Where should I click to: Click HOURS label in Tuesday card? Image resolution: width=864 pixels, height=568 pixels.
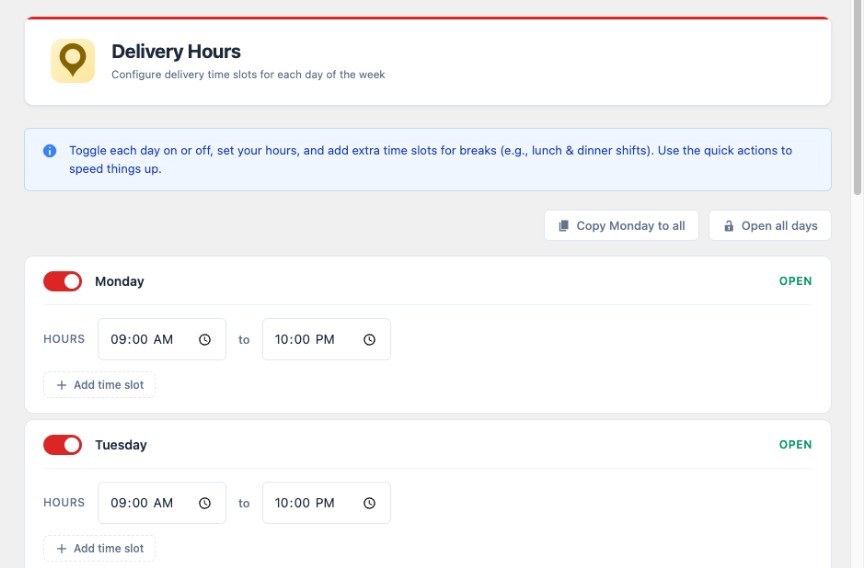pos(64,502)
